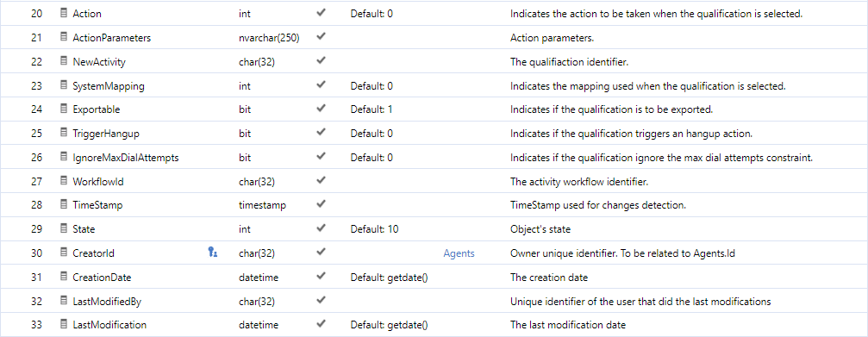868x337 pixels.
Task: Click the description text of Exportable row
Action: [611, 109]
